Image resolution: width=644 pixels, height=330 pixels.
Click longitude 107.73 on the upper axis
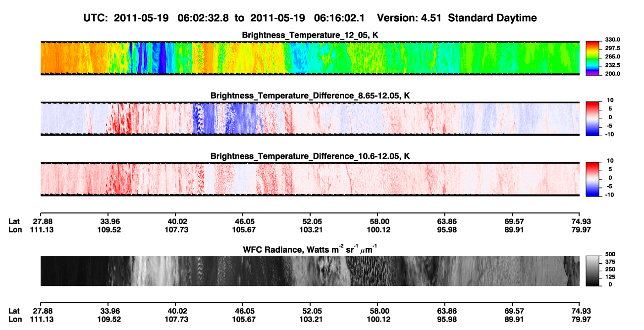[177, 230]
